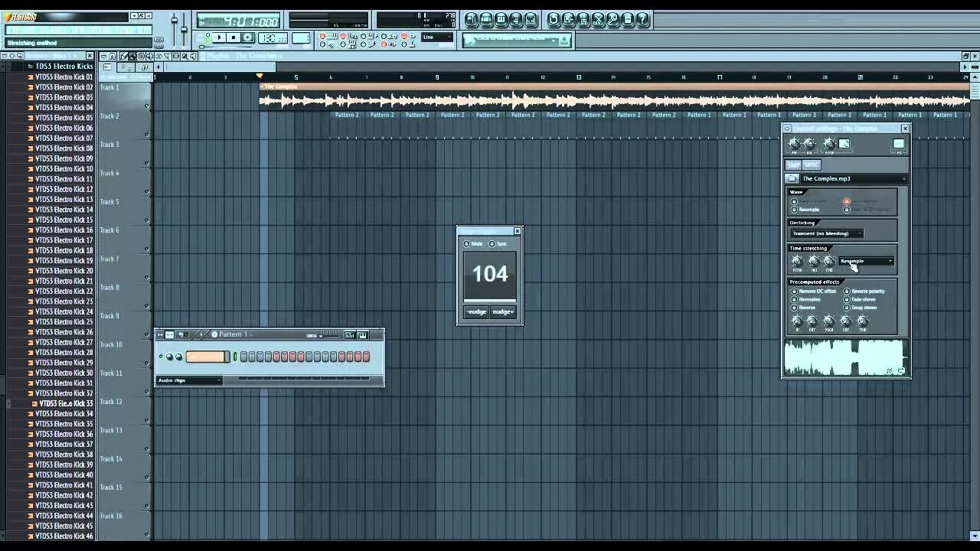
Task: Adjust the swing slider in step sequencer
Action: tap(329, 336)
